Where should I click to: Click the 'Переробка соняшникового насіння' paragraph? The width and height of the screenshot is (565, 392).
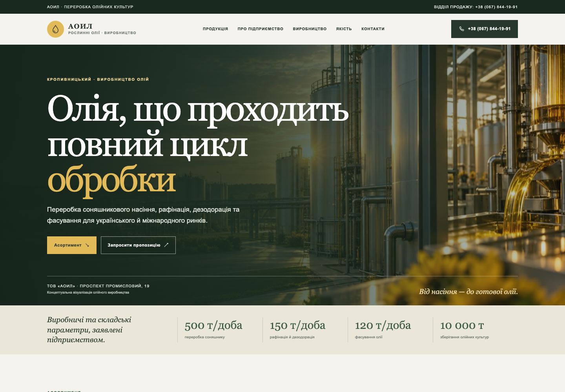point(143,215)
